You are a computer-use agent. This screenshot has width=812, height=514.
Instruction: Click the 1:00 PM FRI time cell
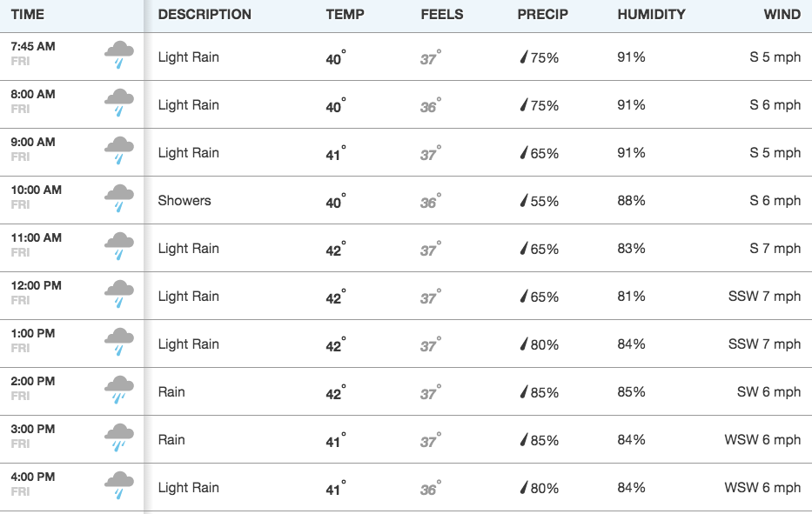[72, 344]
